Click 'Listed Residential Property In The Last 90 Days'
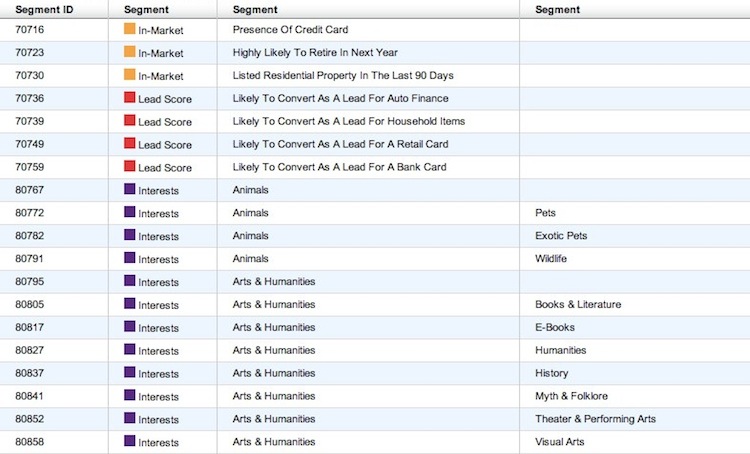The image size is (750, 454). [x=343, y=76]
